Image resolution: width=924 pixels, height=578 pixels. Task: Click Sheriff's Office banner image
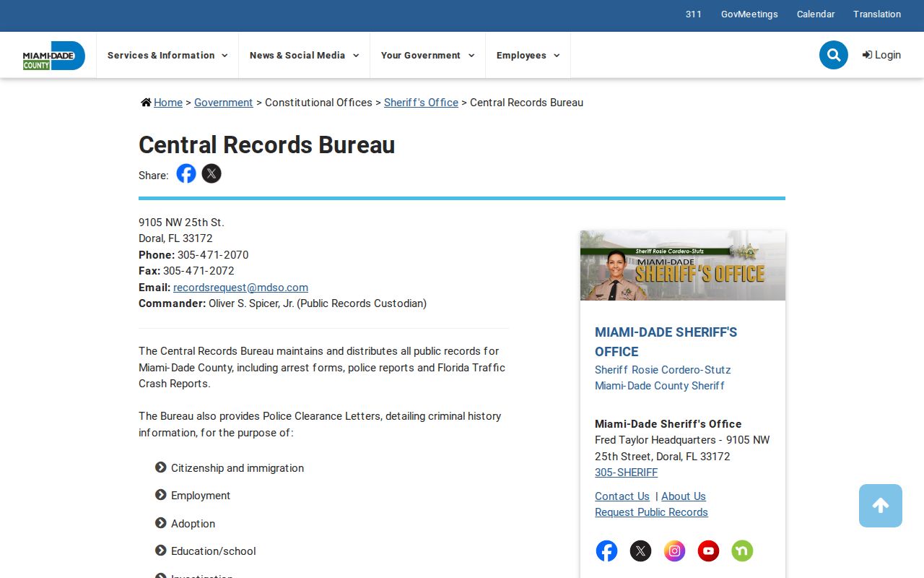[683, 265]
